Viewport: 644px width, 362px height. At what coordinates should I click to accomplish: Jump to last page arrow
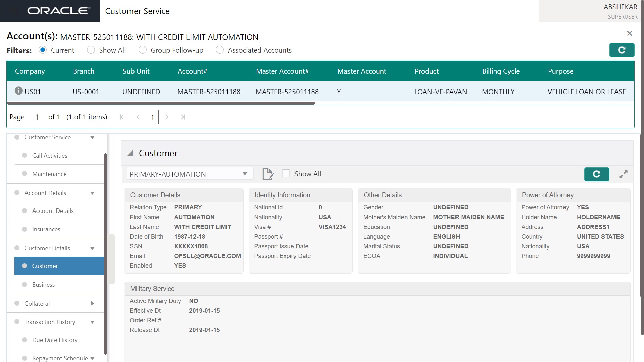coord(183,117)
